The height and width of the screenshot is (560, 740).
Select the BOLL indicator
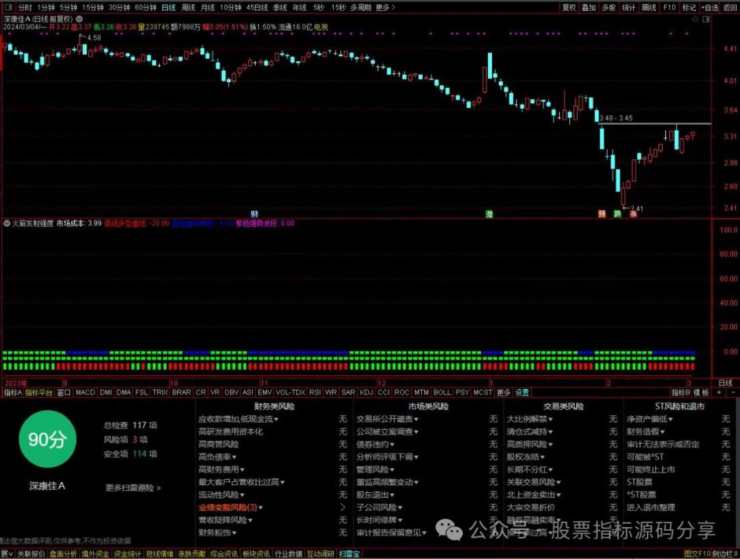click(442, 392)
